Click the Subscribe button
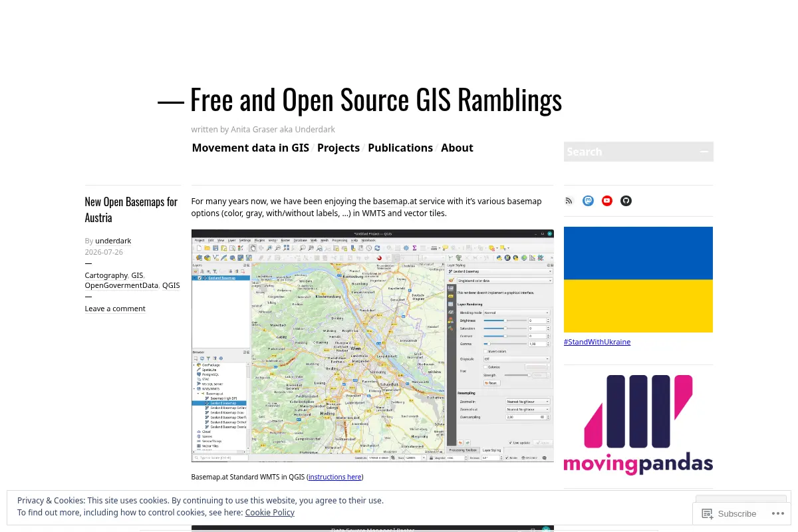 730,513
